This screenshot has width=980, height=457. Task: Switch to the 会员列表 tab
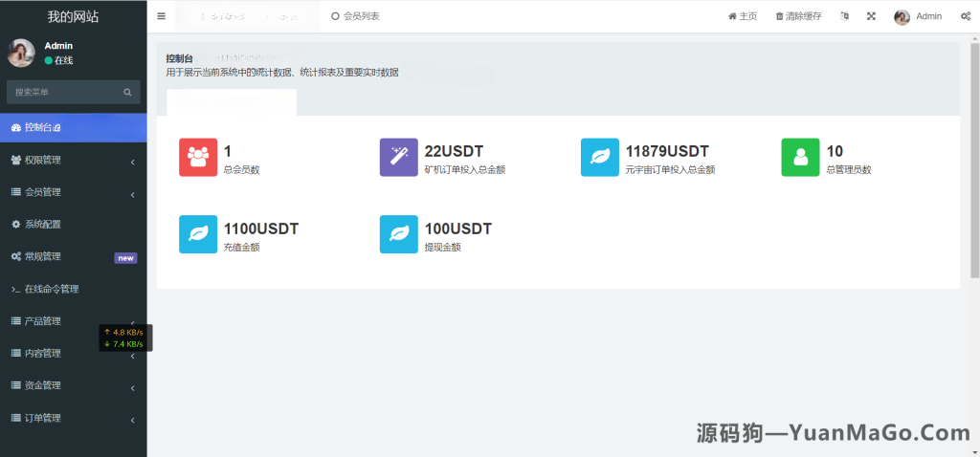[356, 16]
